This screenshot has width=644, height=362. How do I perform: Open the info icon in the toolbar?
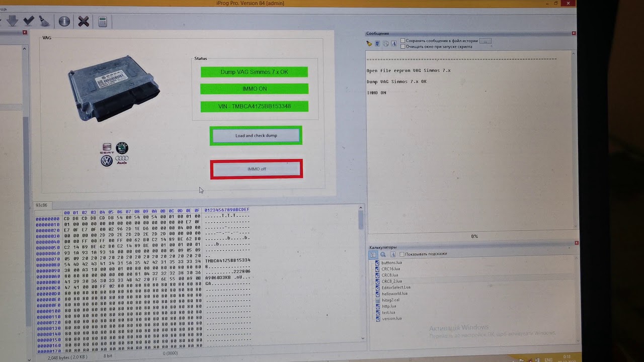point(64,22)
